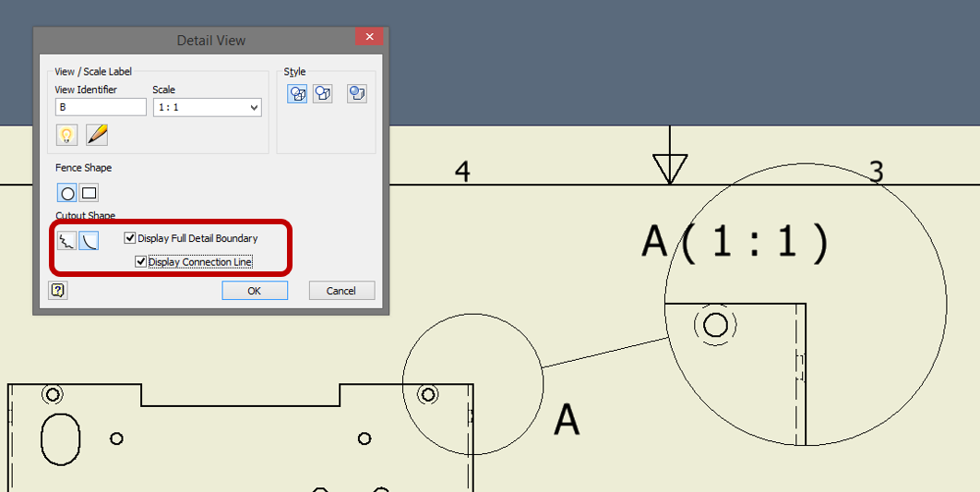Select the Hidden Line style icon
This screenshot has width=980, height=492.
297,94
